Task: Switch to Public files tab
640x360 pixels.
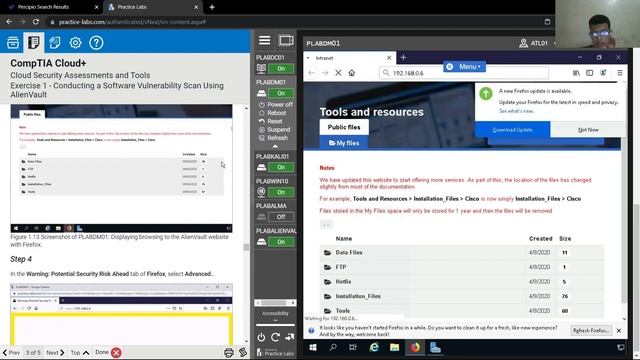Action: 344,127
